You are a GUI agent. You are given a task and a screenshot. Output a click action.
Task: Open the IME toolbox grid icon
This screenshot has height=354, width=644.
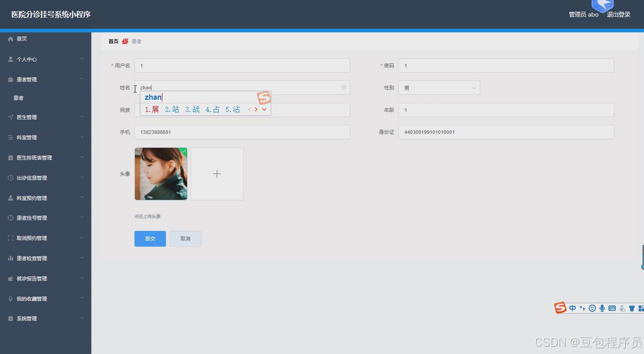(x=641, y=308)
